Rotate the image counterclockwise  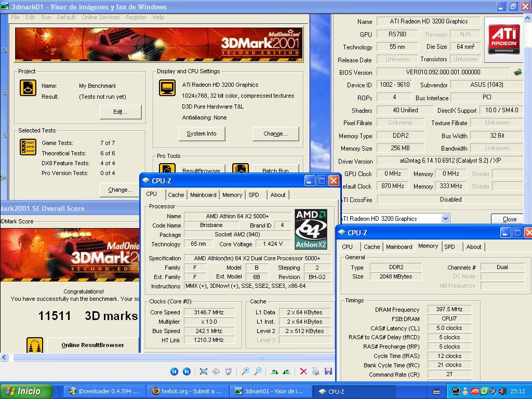[x=286, y=371]
